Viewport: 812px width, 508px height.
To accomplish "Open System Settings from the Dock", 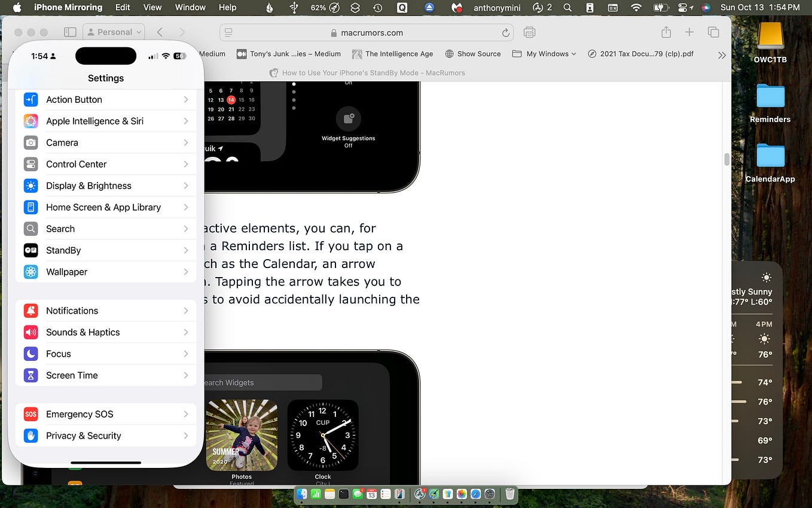I will [490, 494].
